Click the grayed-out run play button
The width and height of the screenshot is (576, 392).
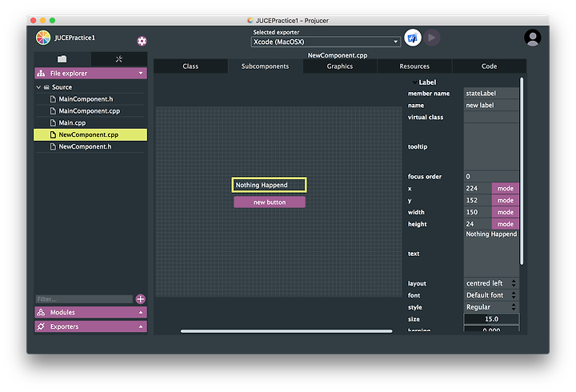click(x=432, y=38)
